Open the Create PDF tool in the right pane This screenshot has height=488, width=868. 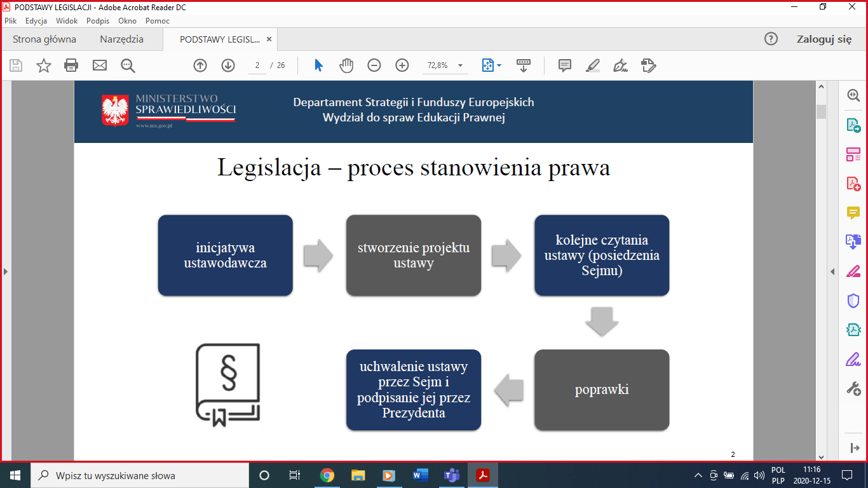[x=853, y=184]
